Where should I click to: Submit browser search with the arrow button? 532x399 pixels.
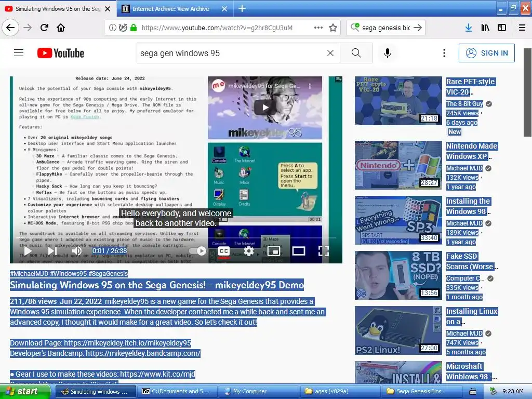pyautogui.click(x=418, y=28)
